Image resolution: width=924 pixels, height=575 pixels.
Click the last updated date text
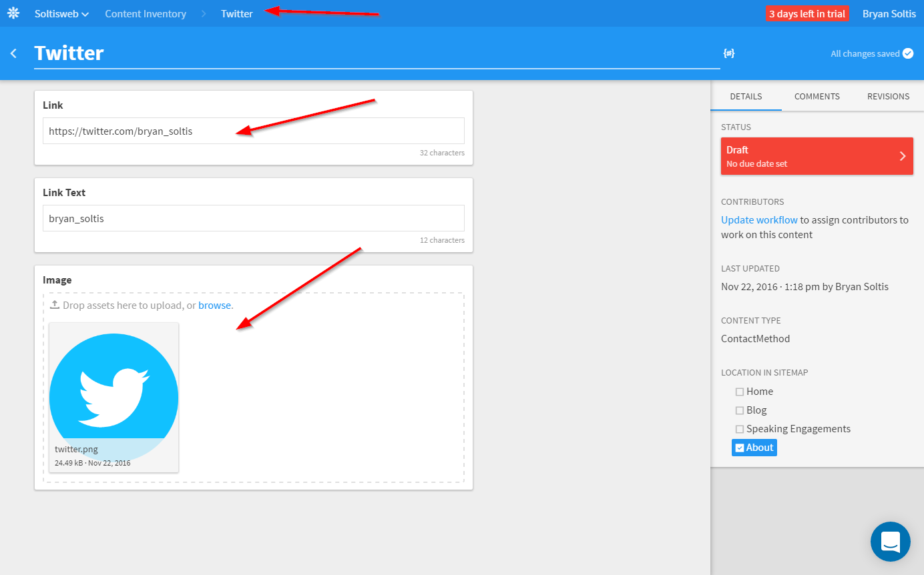click(x=804, y=286)
